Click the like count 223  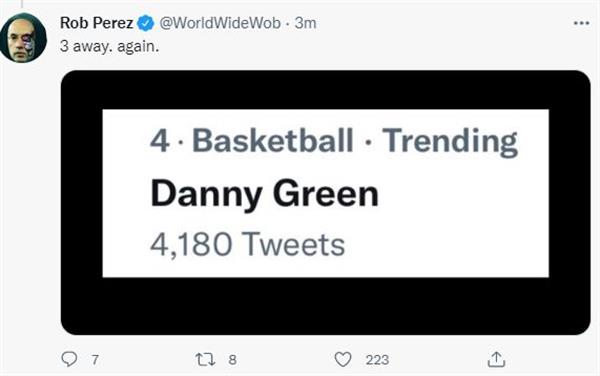point(377,360)
